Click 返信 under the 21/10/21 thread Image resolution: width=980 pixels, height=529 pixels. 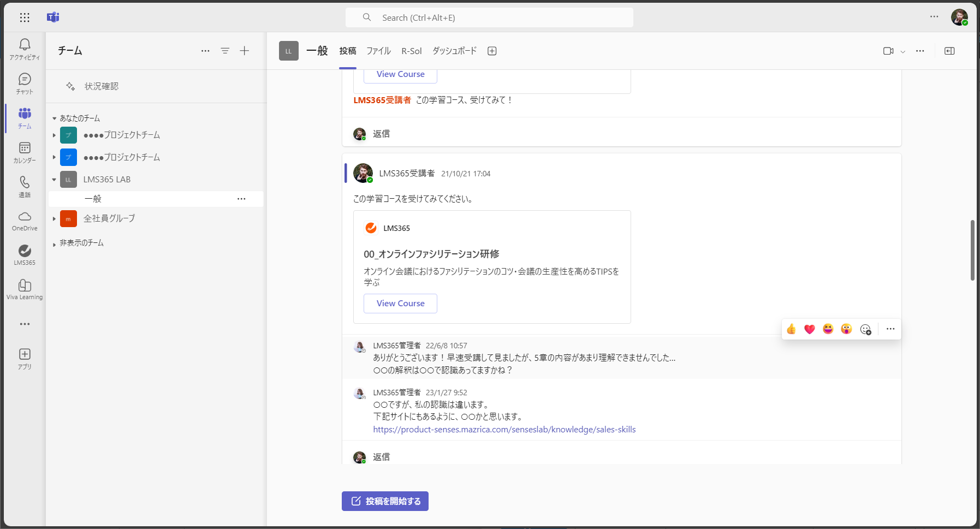[x=381, y=457]
